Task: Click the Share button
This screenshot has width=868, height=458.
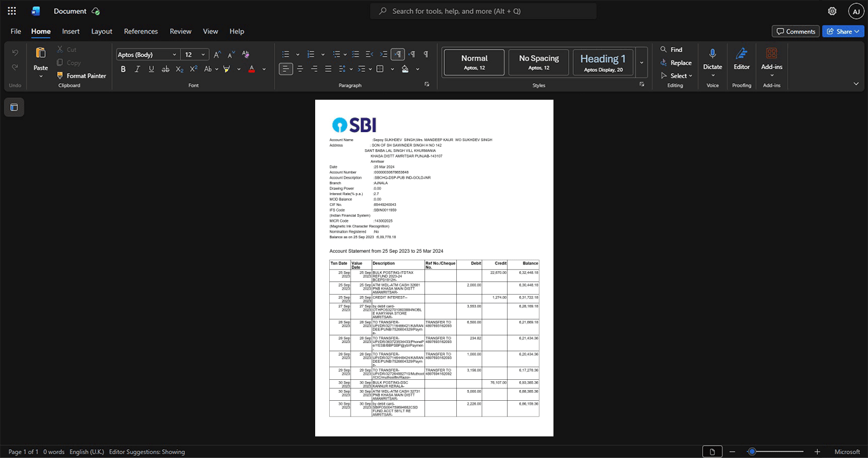Action: pos(843,31)
